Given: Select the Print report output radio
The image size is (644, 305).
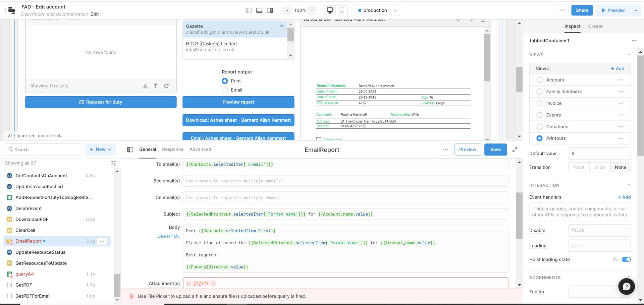Looking at the screenshot, I should pos(225,81).
